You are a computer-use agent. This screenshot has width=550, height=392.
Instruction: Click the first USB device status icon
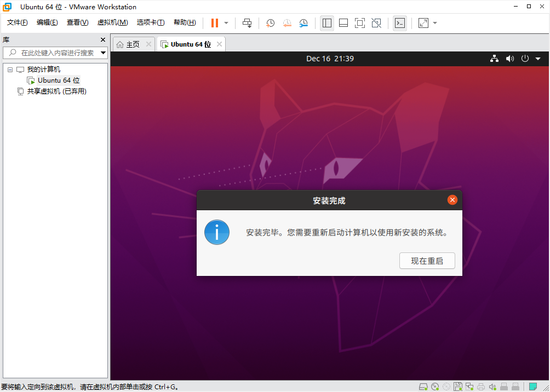click(x=504, y=387)
